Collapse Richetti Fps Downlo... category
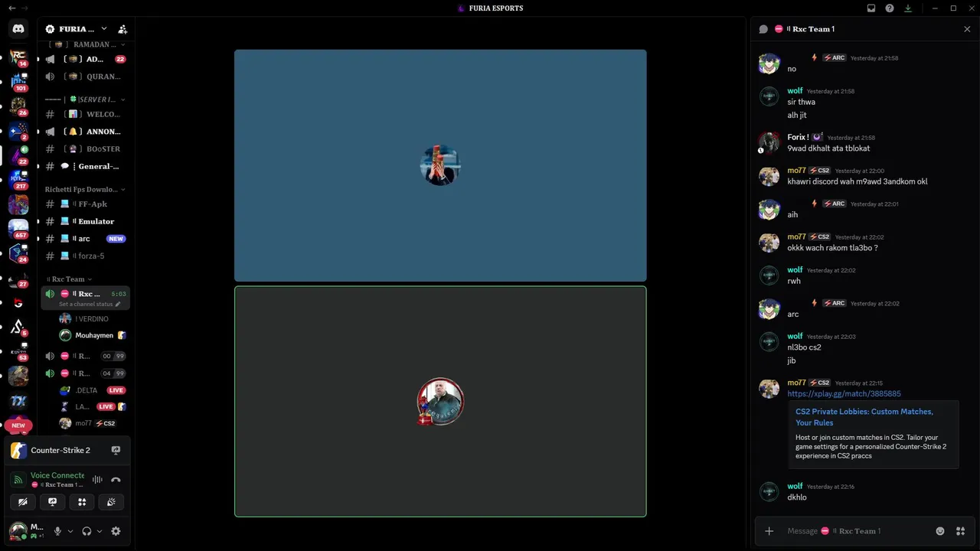This screenshot has height=551, width=980. click(84, 189)
